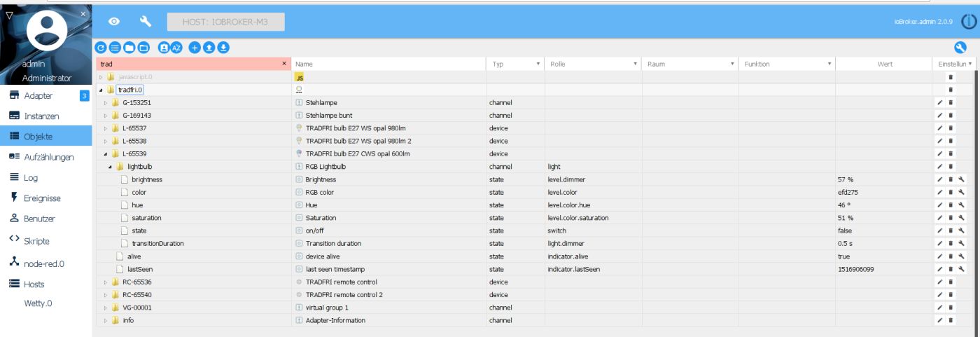Open transitionDuration row wrench settings

tap(961, 243)
